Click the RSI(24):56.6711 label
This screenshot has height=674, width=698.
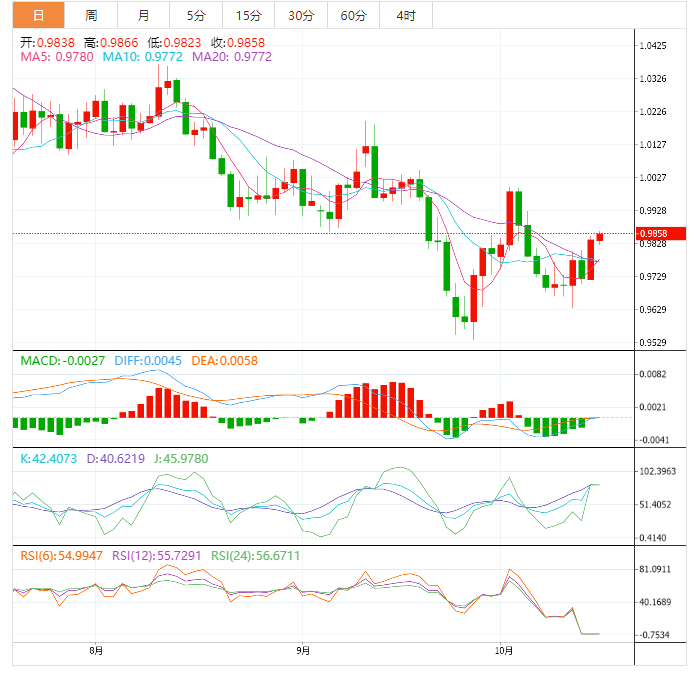click(256, 556)
